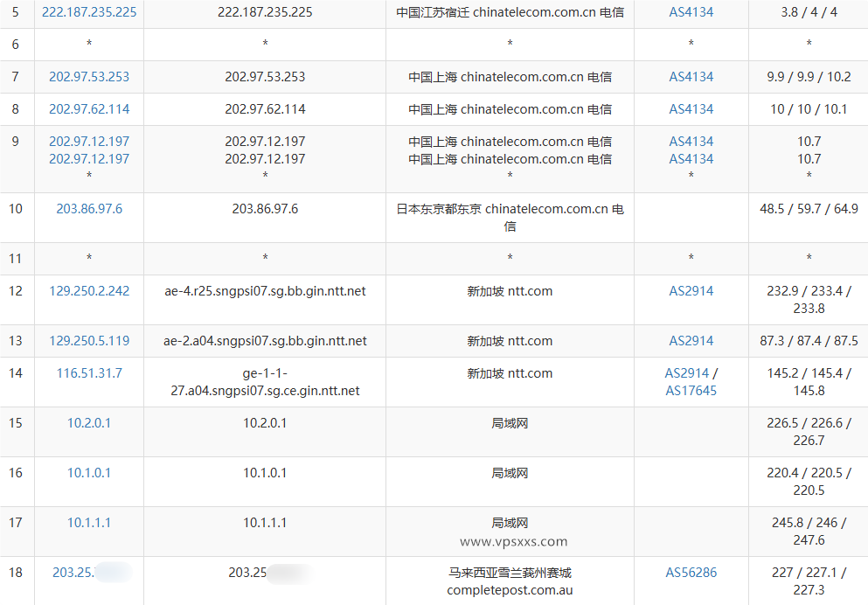Click IP link 129.250.5.119
The width and height of the screenshot is (868, 605).
tap(87, 341)
